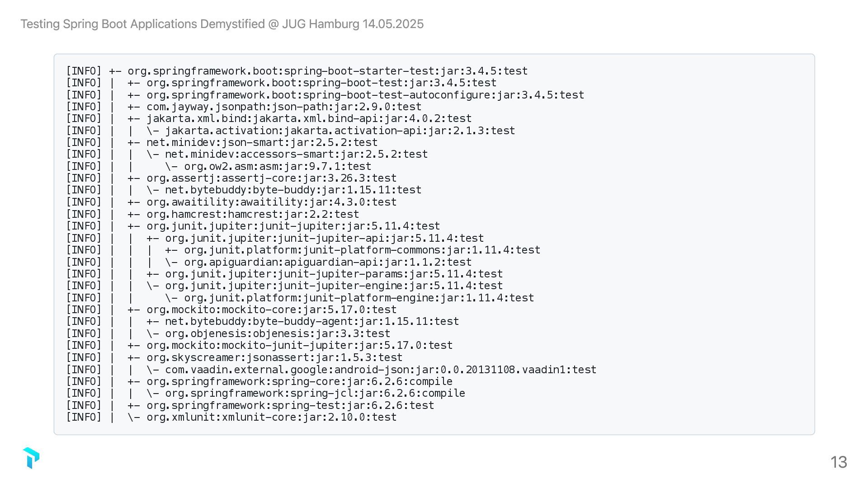Select the net.minidev json-smart line

[x=262, y=143]
